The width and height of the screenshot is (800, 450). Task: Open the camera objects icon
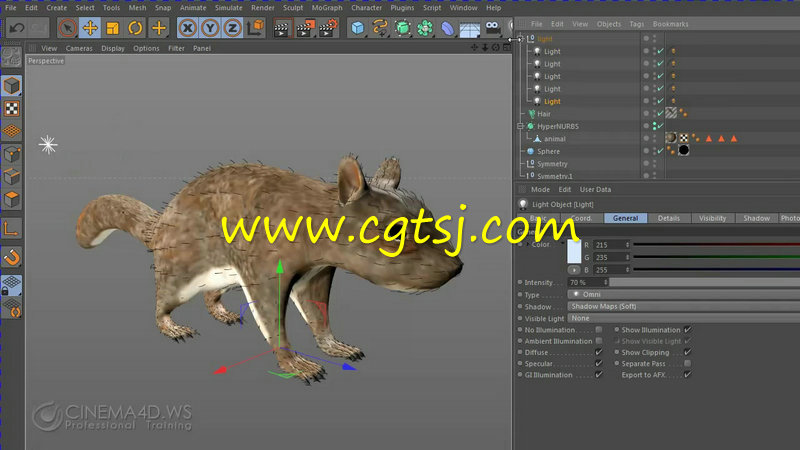(x=493, y=28)
